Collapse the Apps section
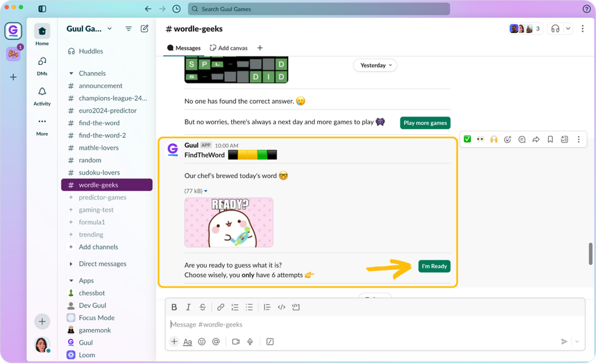This screenshot has width=596, height=364. 71,280
